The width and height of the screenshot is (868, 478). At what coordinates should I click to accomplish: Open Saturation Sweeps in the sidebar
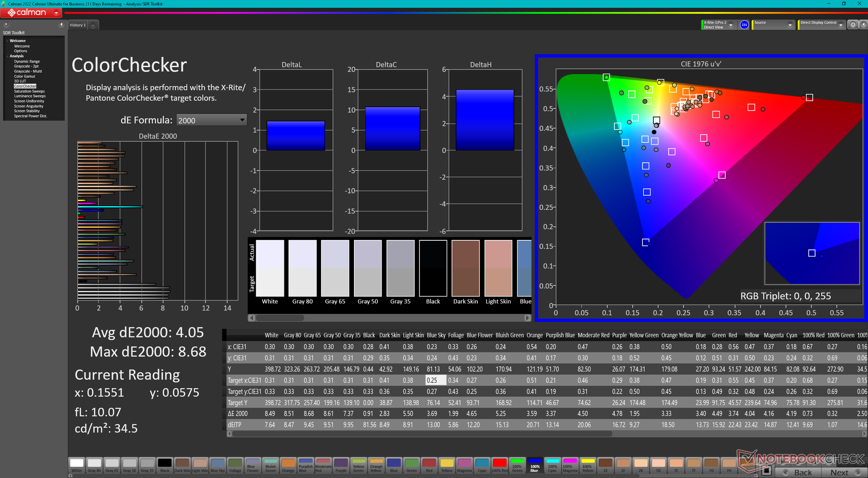(29, 91)
